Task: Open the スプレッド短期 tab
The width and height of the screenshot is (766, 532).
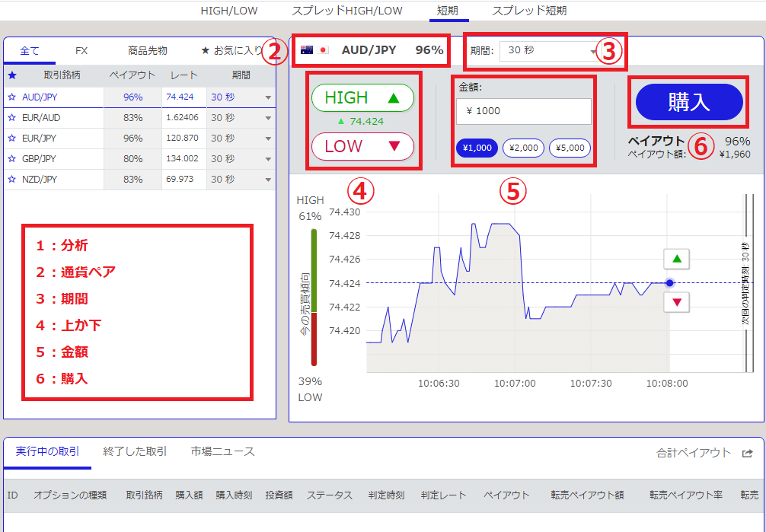Action: click(529, 11)
